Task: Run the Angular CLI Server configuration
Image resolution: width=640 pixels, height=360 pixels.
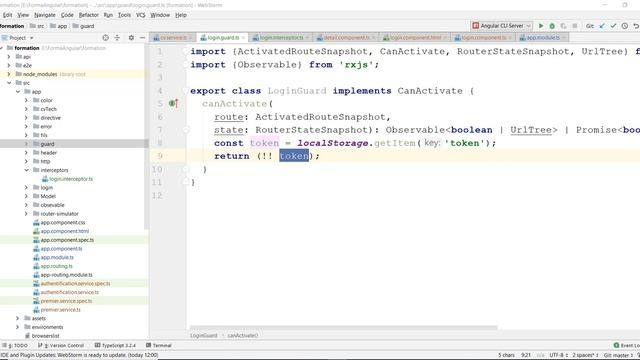Action: click(541, 26)
